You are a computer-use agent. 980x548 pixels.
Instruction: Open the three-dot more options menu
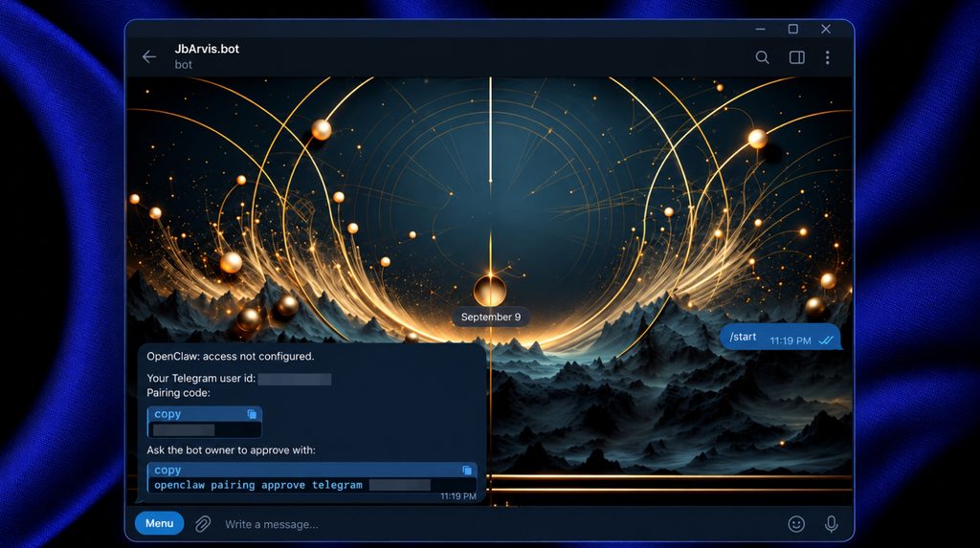pyautogui.click(x=828, y=57)
